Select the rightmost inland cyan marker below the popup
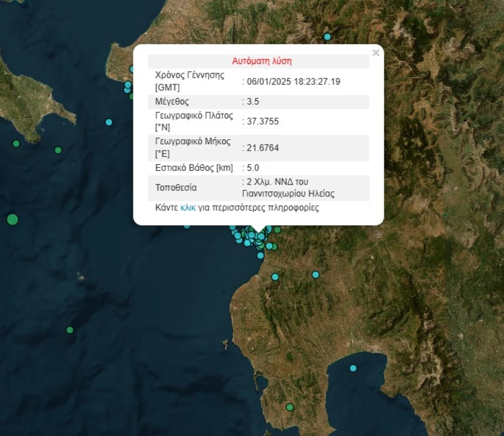This screenshot has height=436, width=504. pyautogui.click(x=316, y=274)
